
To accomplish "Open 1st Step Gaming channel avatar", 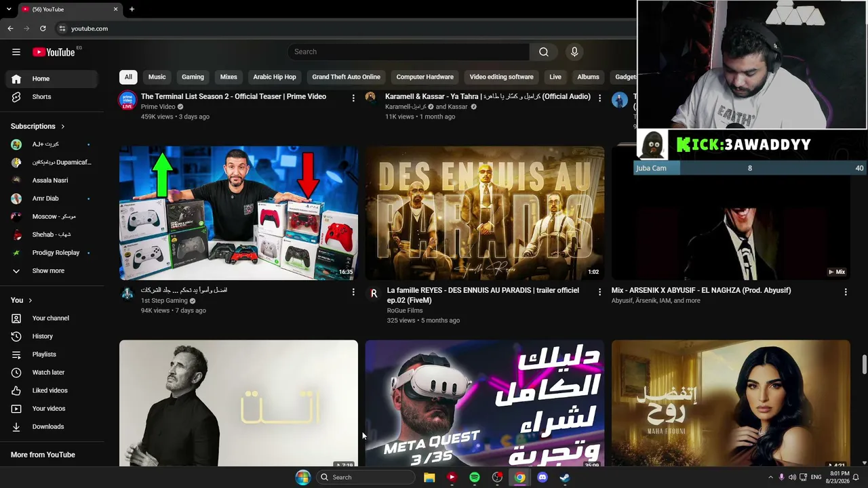I will coord(127,293).
